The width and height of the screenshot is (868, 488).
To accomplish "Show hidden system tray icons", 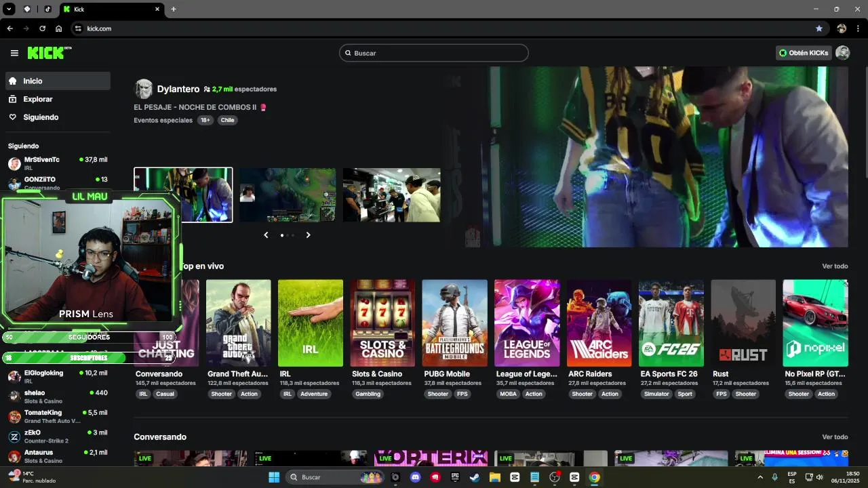I will (760, 477).
